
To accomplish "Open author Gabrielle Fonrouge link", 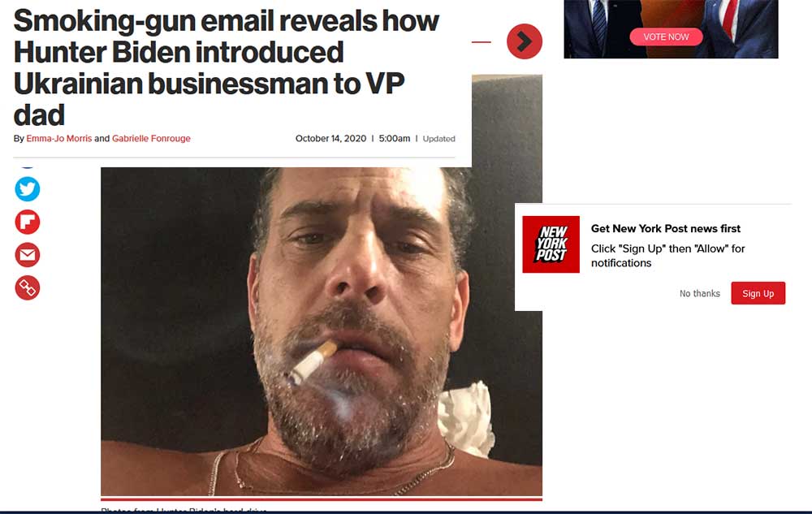I will [x=151, y=138].
